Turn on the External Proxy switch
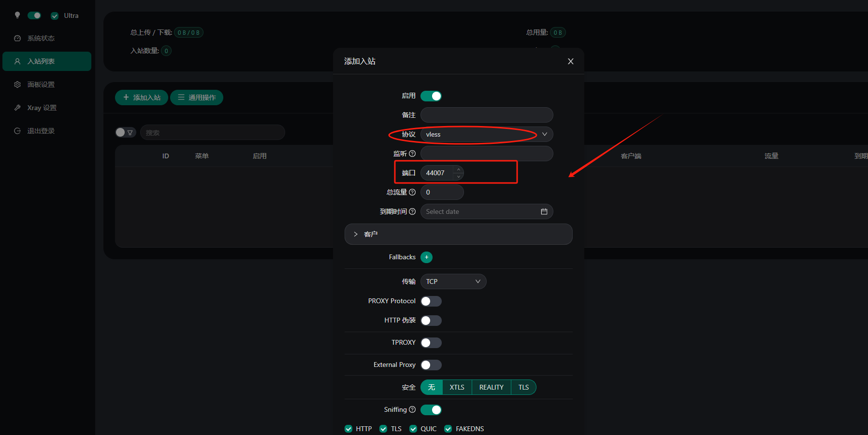868x435 pixels. [431, 365]
